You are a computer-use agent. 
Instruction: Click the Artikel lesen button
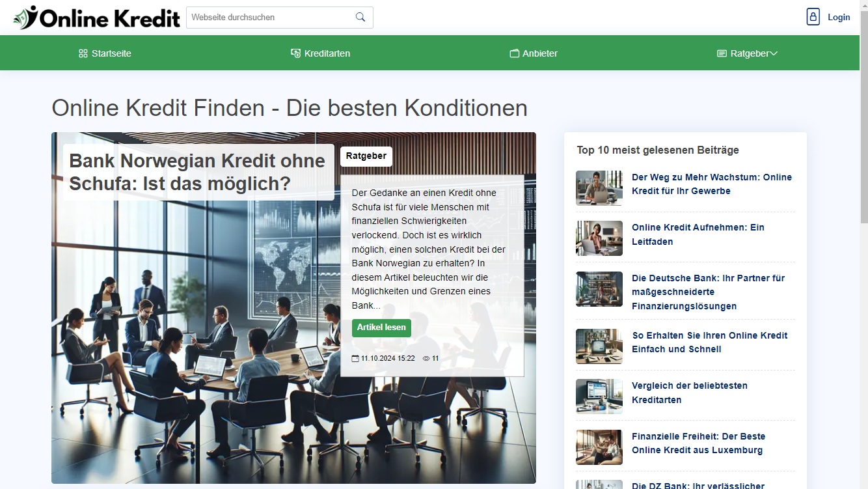[381, 328]
